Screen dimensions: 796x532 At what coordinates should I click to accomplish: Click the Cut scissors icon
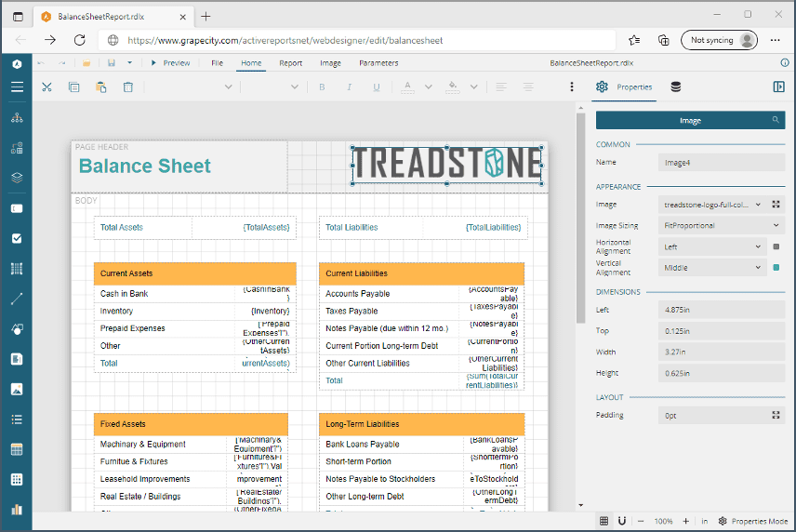click(x=46, y=87)
